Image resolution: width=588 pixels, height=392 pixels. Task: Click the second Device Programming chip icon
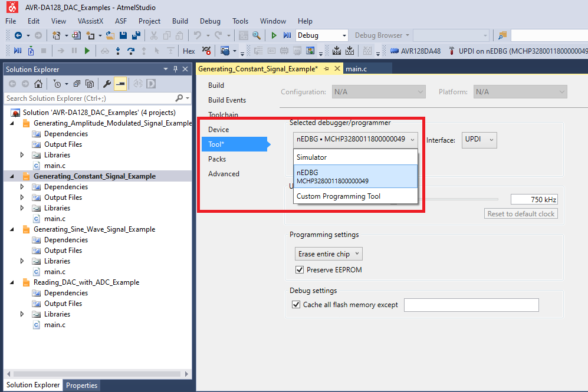[x=350, y=51]
